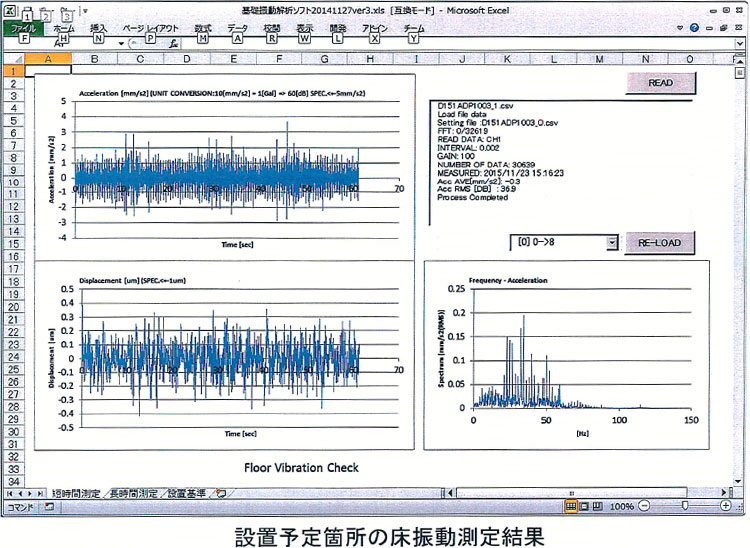Viewport: 750px width, 548px height.
Task: Open the 数式 (Formulas) ribbon tab
Action: [203, 30]
